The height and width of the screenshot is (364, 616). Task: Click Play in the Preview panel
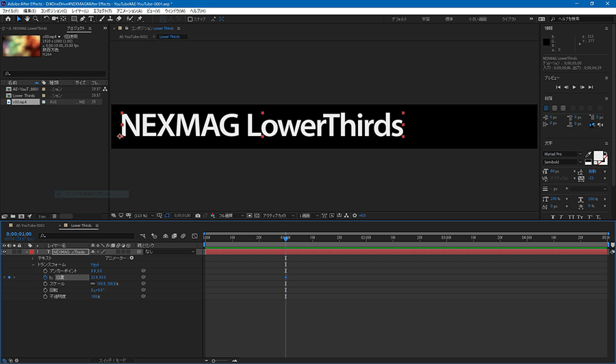574,87
